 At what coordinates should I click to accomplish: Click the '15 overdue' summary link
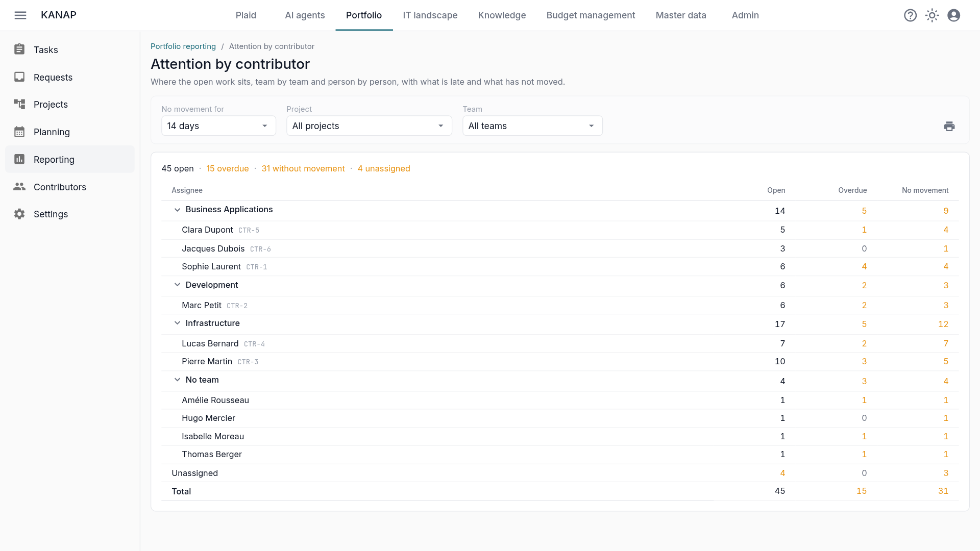(x=228, y=168)
